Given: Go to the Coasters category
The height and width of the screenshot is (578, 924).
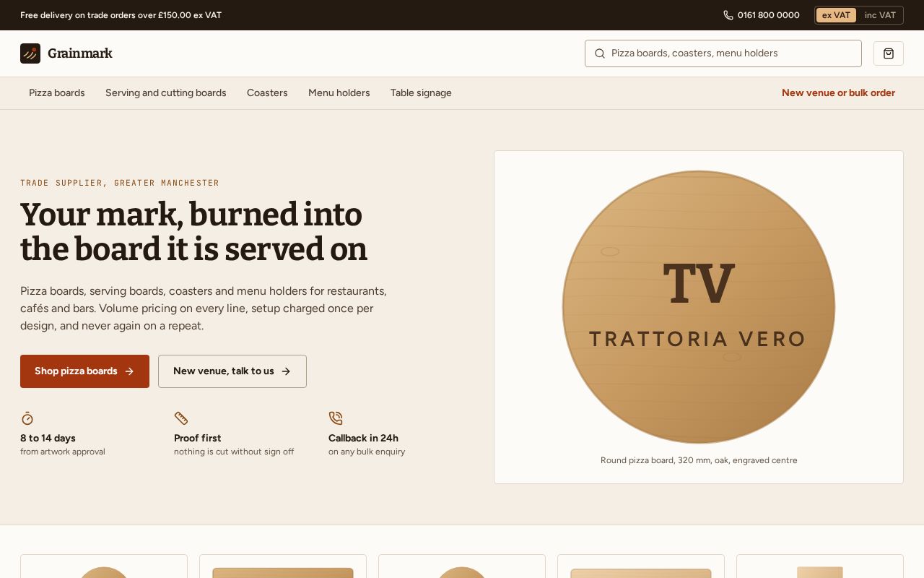Looking at the screenshot, I should [267, 93].
